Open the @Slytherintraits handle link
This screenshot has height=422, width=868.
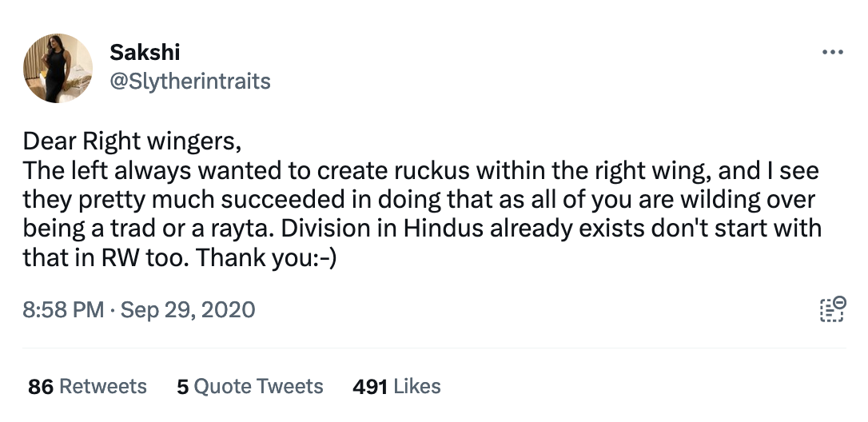click(x=189, y=81)
